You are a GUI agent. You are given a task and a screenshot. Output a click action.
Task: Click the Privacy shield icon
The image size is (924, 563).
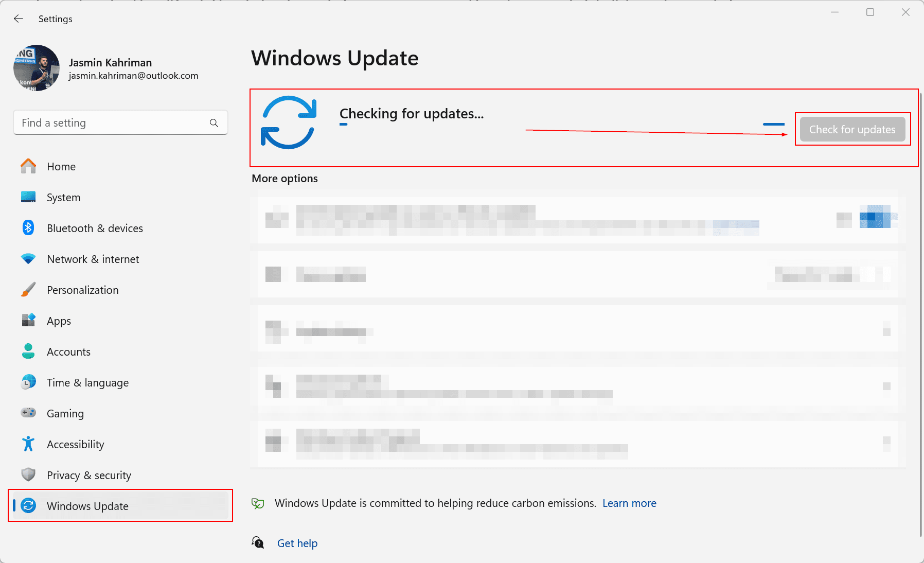[28, 474]
